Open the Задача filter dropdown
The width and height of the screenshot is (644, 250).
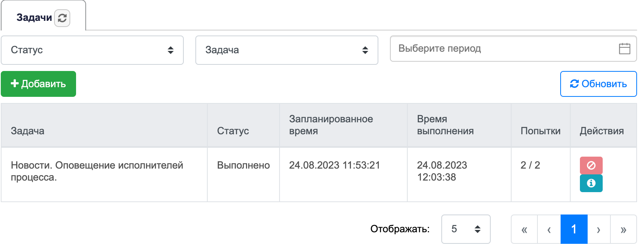coord(287,50)
